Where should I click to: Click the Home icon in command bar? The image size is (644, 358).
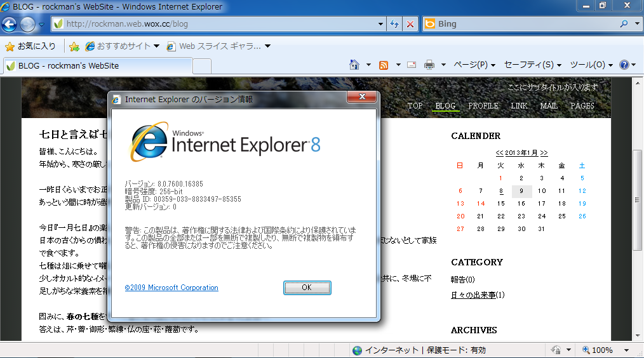click(355, 65)
